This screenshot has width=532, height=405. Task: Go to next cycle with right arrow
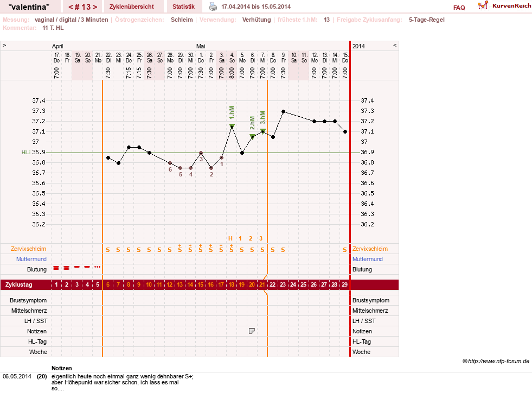(x=95, y=7)
